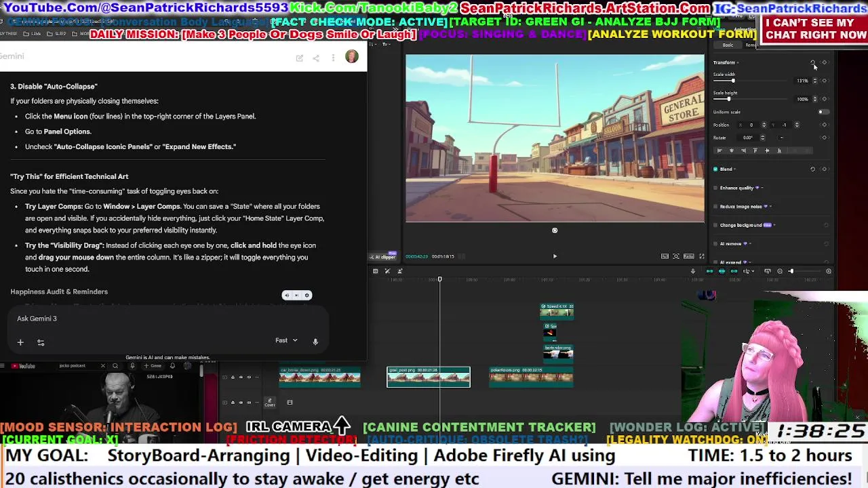This screenshot has height=488, width=868.
Task: Expand the Reduce image noise options
Action: pyautogui.click(x=771, y=206)
